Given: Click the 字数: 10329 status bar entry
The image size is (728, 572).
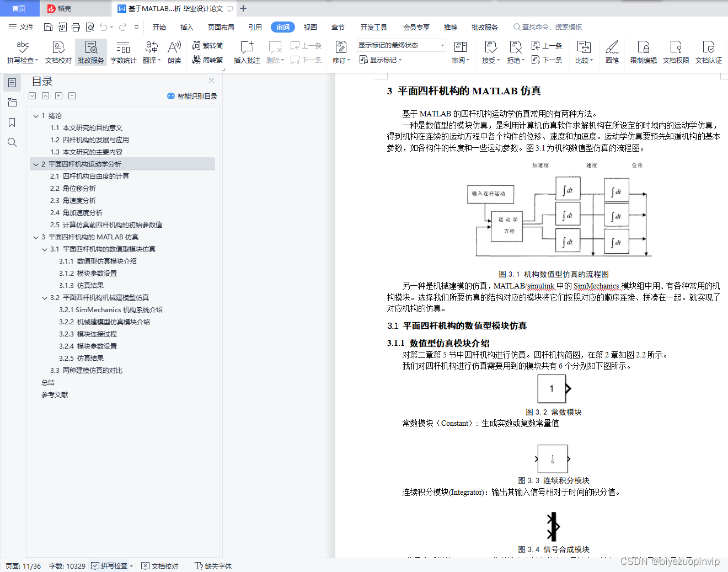Looking at the screenshot, I should [x=67, y=566].
